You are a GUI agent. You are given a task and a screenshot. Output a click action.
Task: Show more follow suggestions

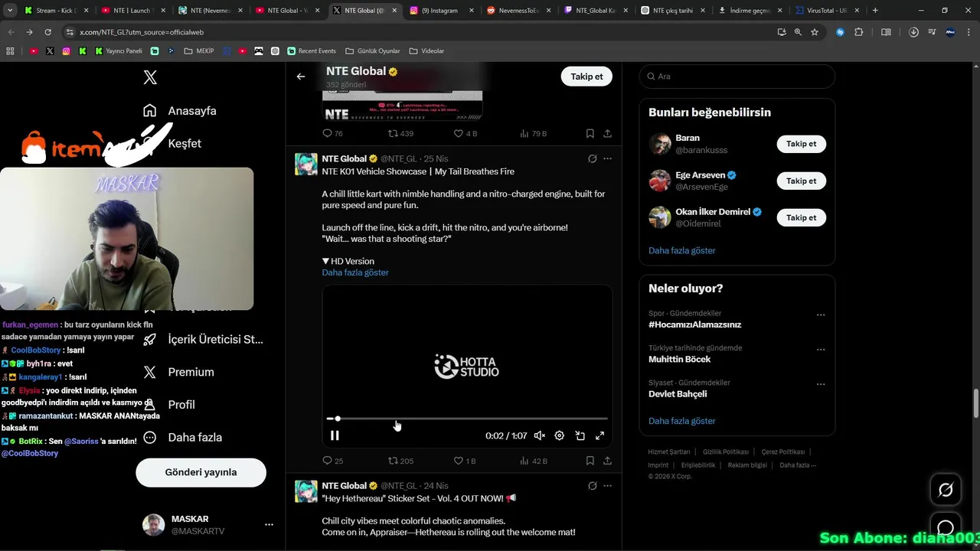(682, 250)
